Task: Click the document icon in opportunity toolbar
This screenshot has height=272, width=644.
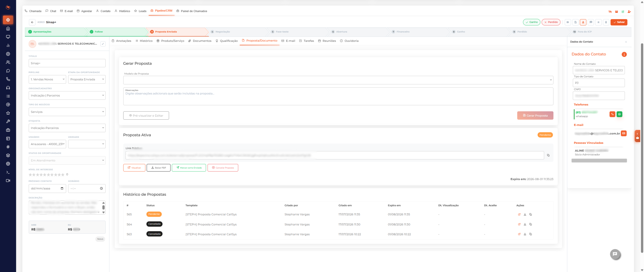Action: (575, 22)
